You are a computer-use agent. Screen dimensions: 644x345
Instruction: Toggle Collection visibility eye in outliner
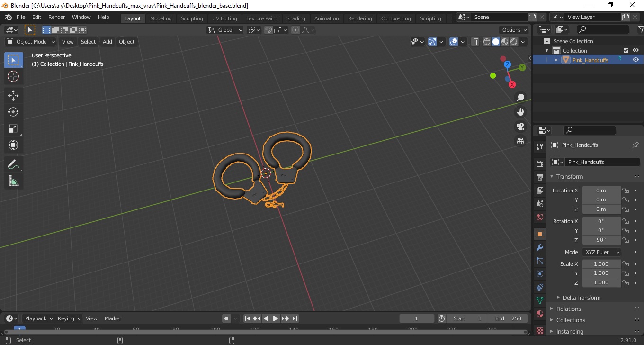coord(635,50)
